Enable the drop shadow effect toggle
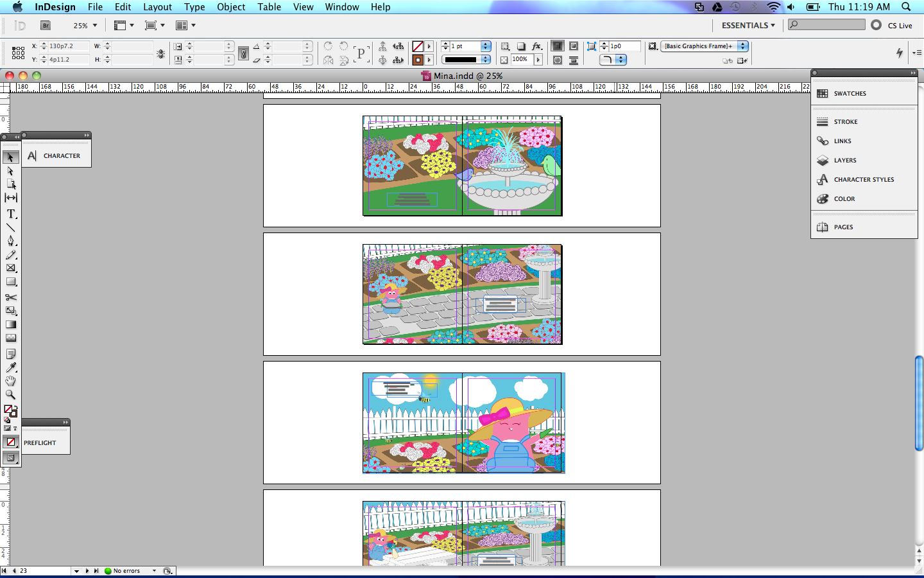The width and height of the screenshot is (924, 578). click(521, 46)
